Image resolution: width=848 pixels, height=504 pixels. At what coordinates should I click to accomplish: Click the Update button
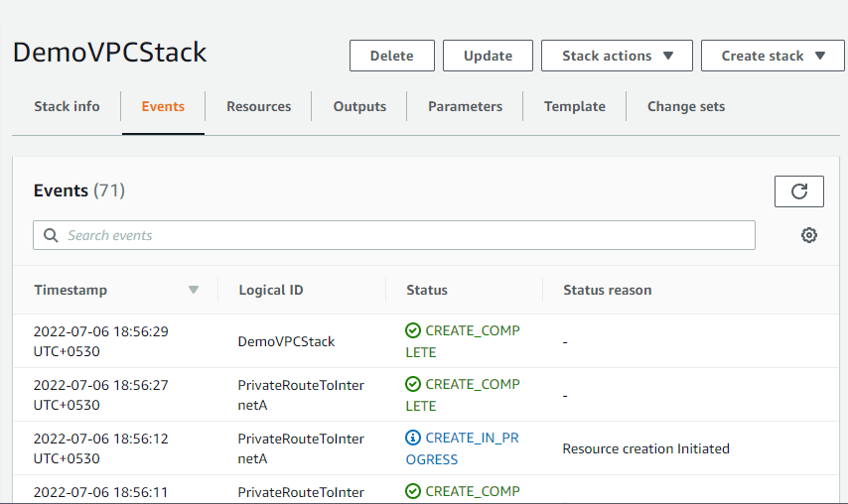488,56
